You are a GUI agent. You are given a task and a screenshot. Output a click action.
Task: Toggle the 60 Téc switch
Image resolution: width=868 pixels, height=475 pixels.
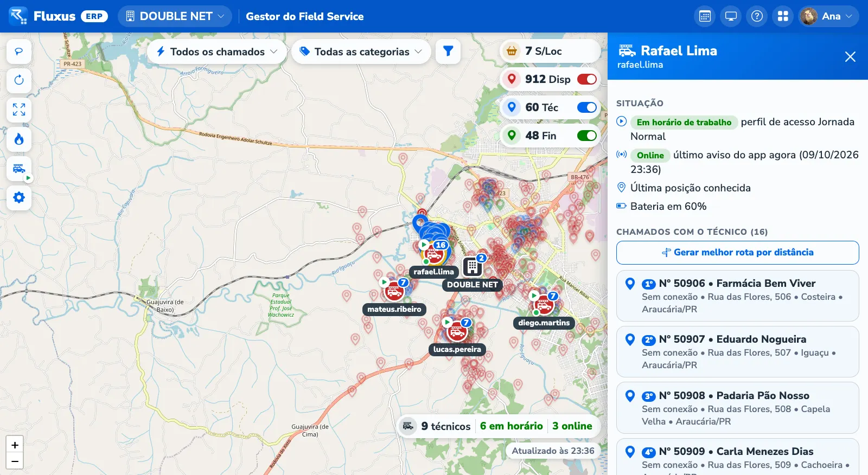(587, 107)
